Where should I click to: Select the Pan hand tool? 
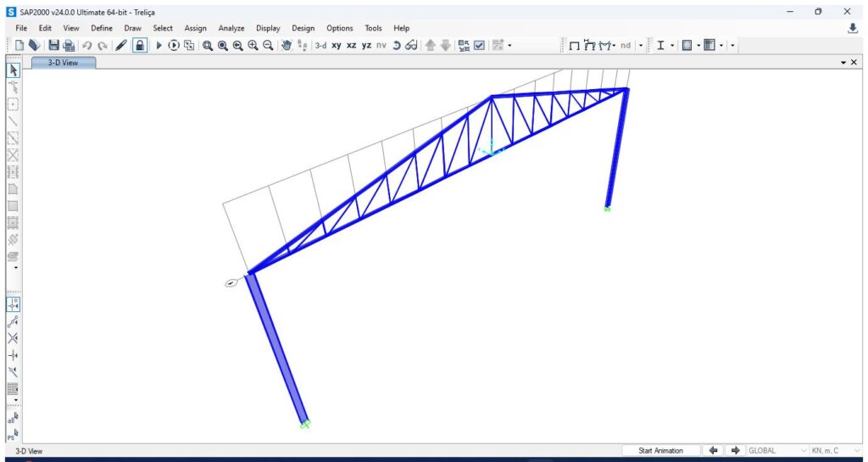click(287, 46)
